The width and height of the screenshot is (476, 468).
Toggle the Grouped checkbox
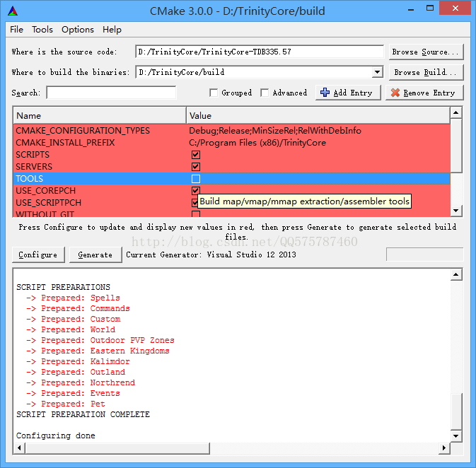pos(214,93)
